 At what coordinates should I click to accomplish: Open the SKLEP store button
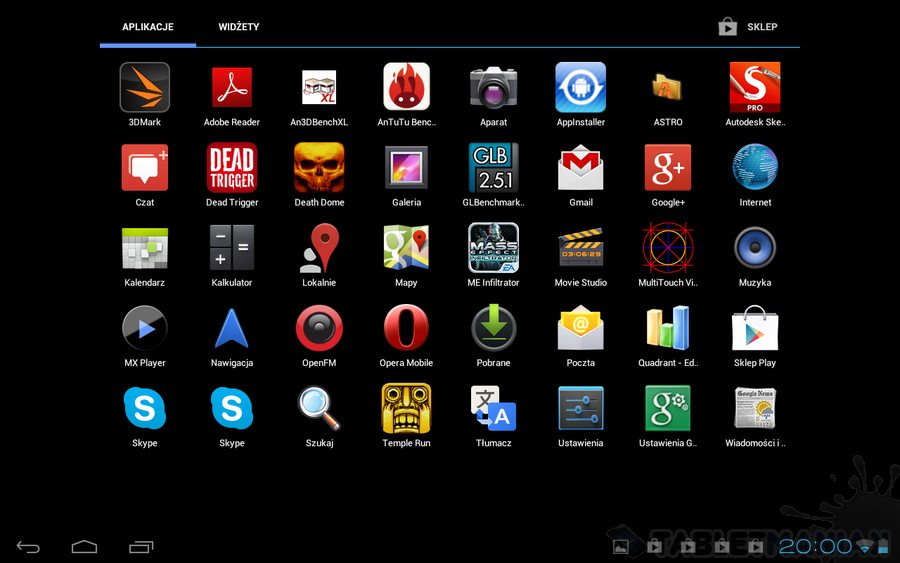[x=748, y=27]
